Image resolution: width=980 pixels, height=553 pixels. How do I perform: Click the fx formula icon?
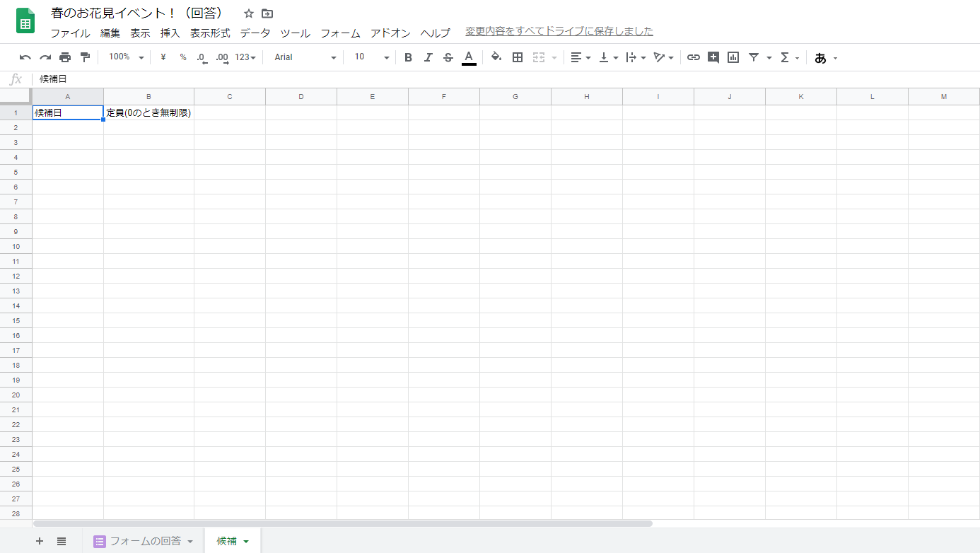click(x=16, y=79)
